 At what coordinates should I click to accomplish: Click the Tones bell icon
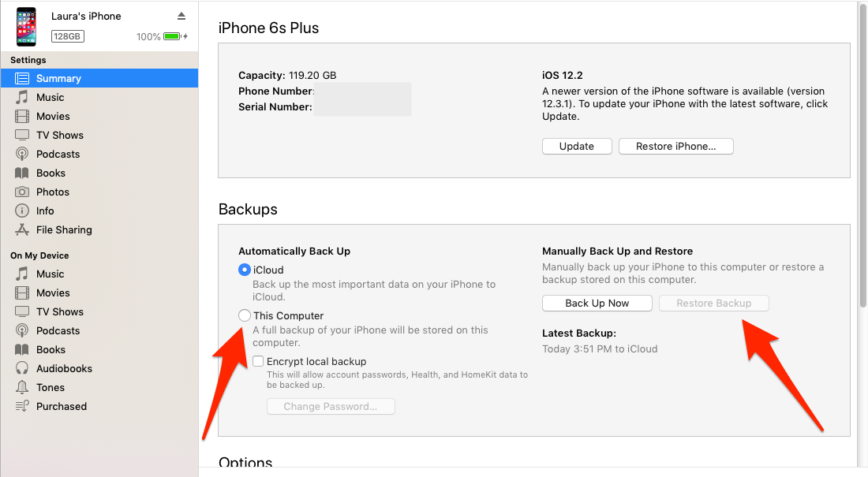pos(22,387)
